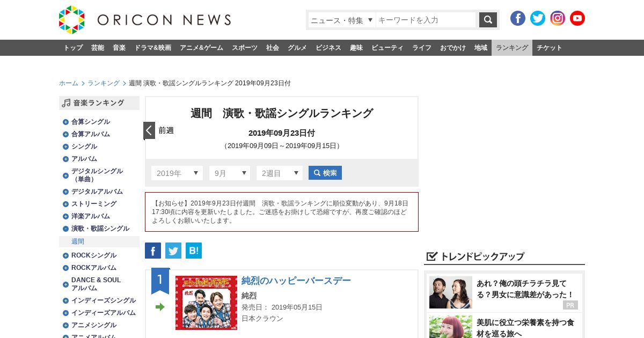Screen dimensions: 644x338
Task: Click the ランキング breadcrumb link
Action: tap(104, 83)
